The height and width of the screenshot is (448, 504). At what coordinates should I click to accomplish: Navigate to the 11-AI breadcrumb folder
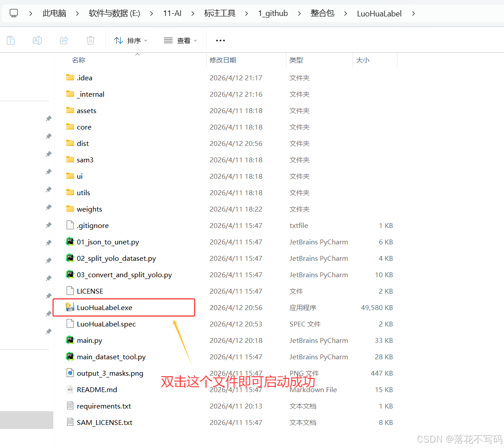(x=172, y=13)
